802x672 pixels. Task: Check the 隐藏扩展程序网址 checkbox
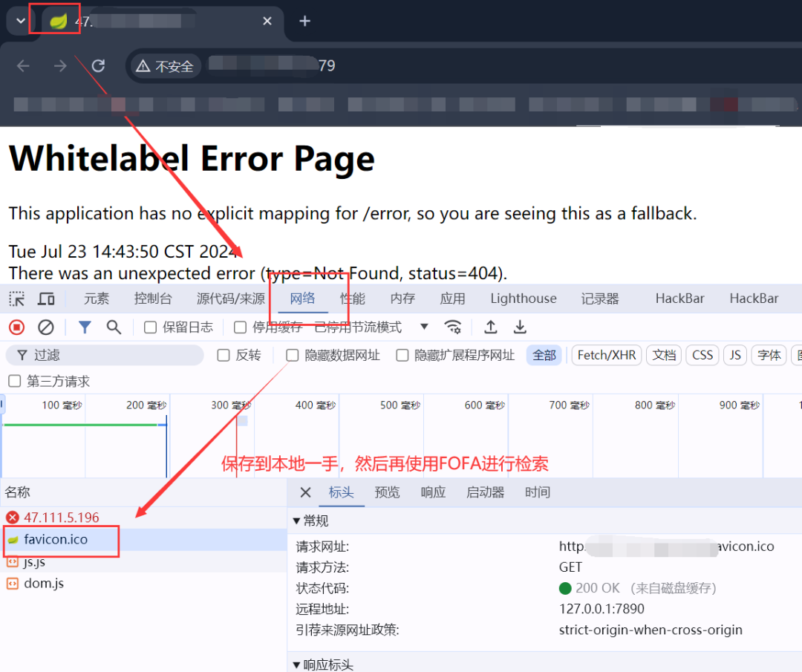(402, 356)
